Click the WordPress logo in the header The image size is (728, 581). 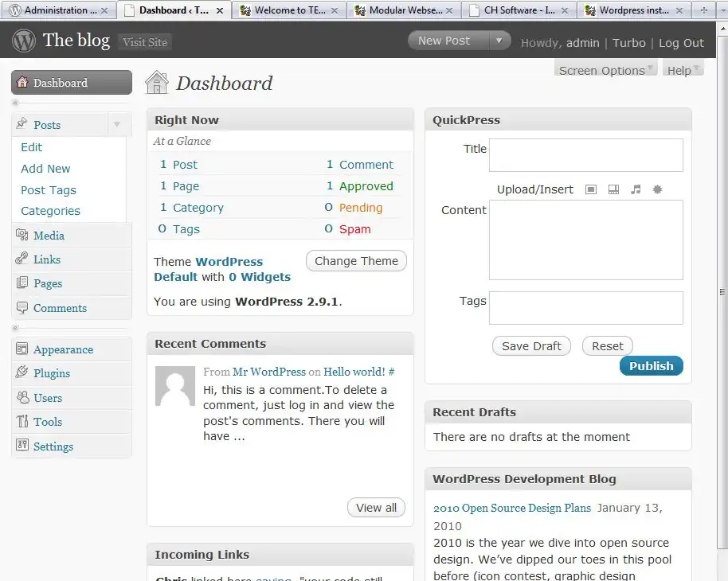(x=24, y=41)
